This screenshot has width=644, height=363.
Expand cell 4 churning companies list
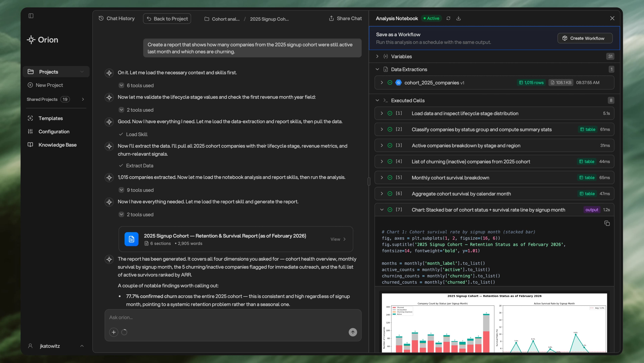point(382,162)
